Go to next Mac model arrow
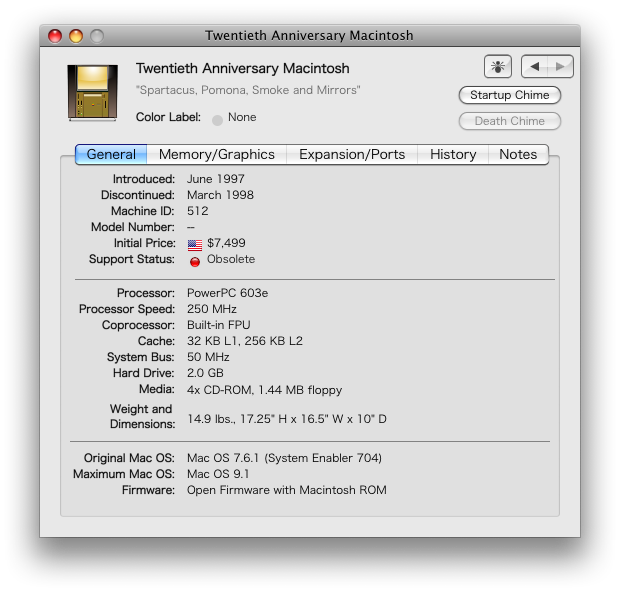620x592 pixels. pos(561,66)
